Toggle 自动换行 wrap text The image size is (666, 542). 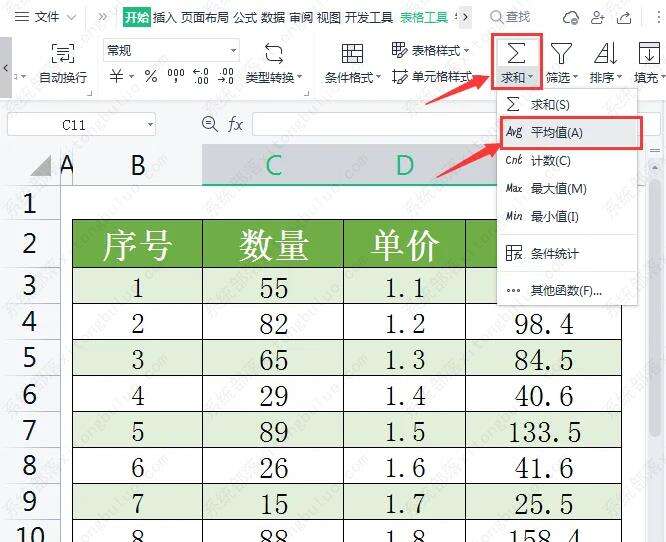(63, 63)
